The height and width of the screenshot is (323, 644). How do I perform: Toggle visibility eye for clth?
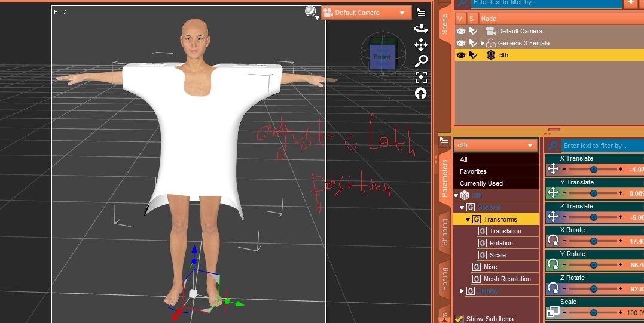(x=461, y=55)
